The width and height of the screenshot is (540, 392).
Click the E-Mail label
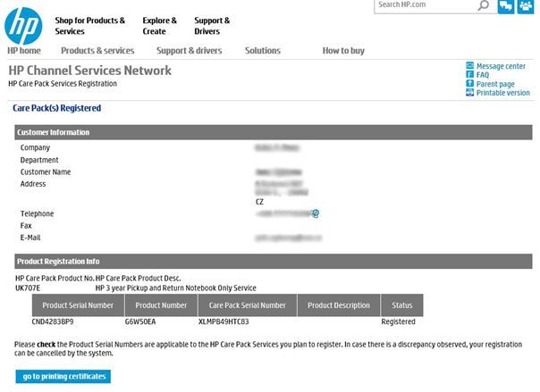(30, 238)
